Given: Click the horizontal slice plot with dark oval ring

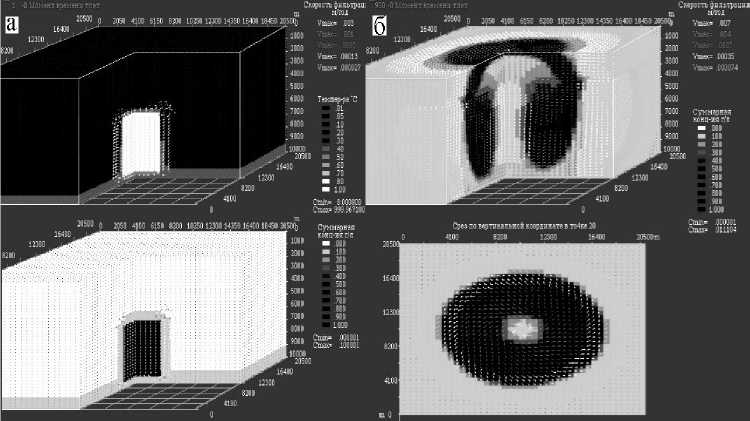Looking at the screenshot, I should pyautogui.click(x=522, y=329).
